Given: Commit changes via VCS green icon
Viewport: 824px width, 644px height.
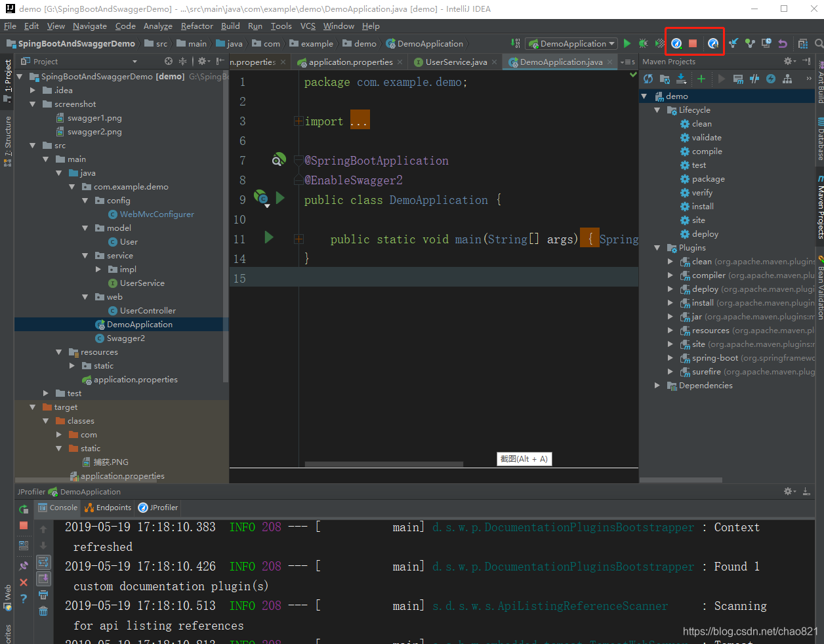Looking at the screenshot, I should pyautogui.click(x=750, y=43).
